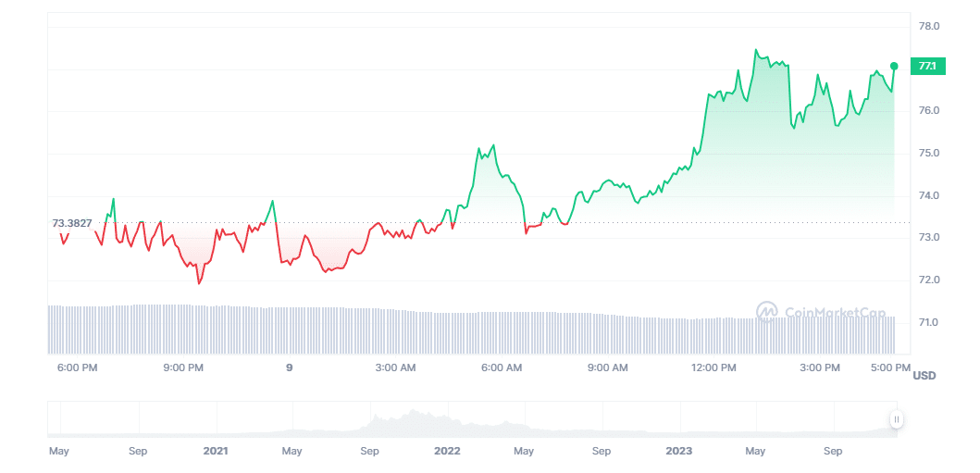
Task: Jump to 2022 on the navigator timeline
Action: pyautogui.click(x=447, y=451)
